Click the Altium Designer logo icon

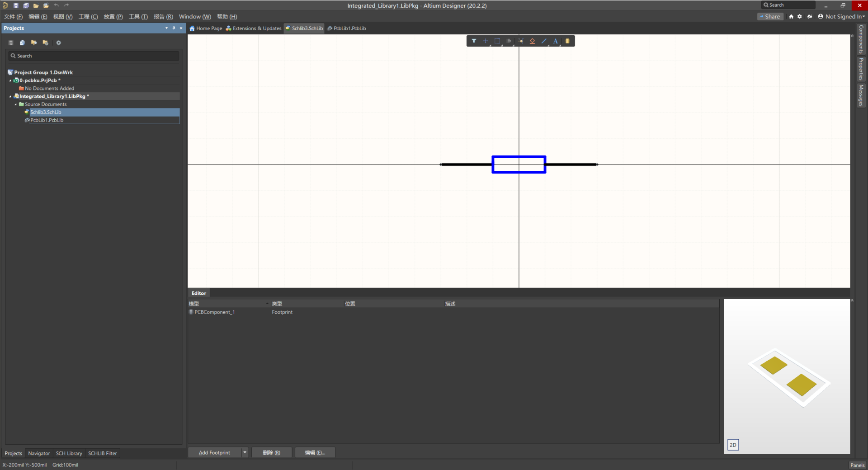coord(5,5)
